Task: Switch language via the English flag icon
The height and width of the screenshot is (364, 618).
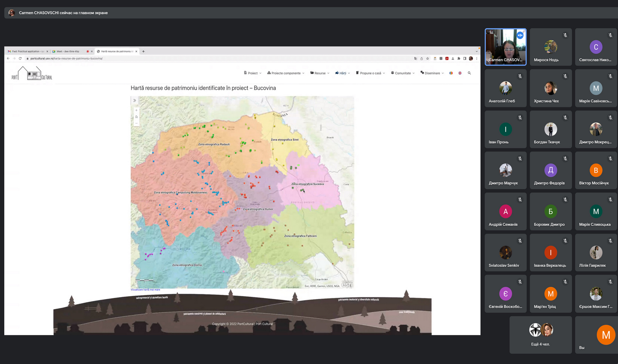Action: point(460,73)
